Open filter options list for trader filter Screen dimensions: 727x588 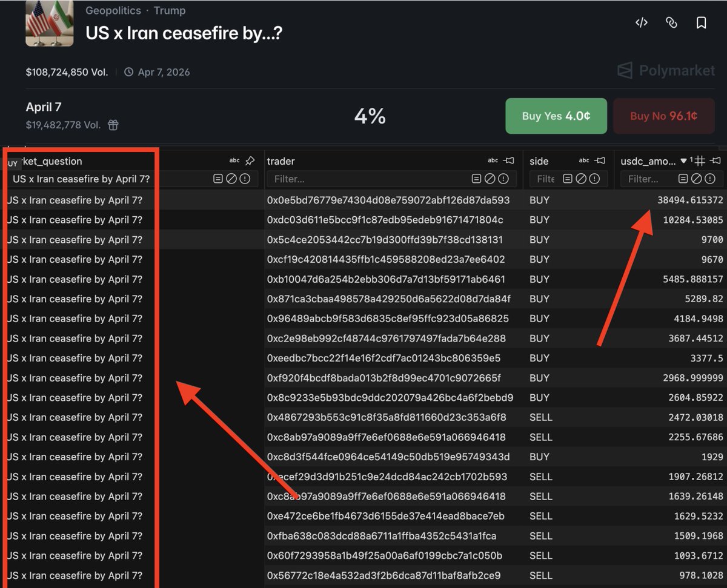coord(477,179)
